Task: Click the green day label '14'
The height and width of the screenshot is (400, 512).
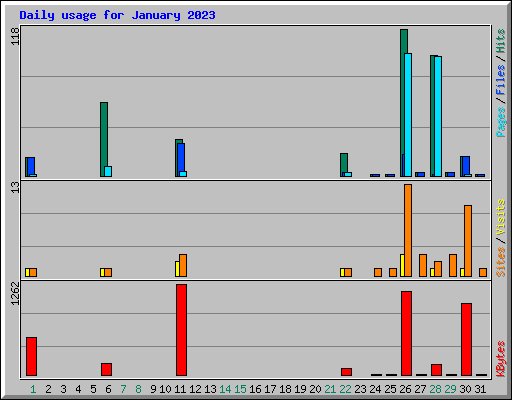Action: point(225,389)
